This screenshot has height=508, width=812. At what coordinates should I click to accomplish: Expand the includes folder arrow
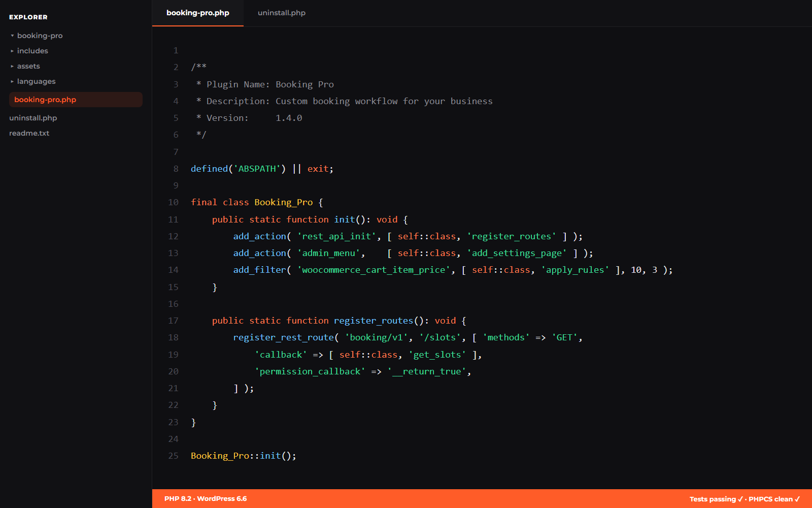click(12, 51)
